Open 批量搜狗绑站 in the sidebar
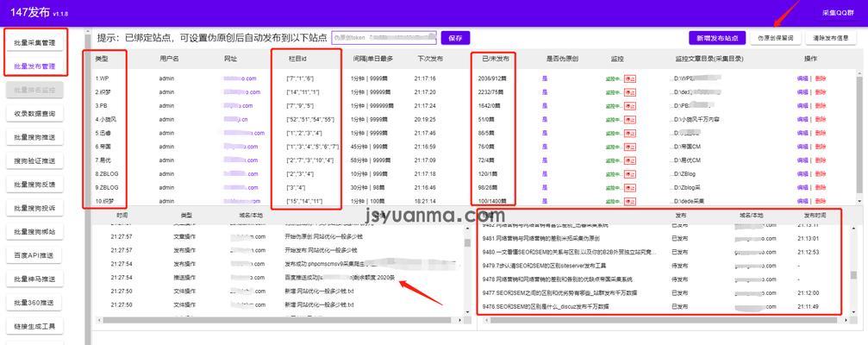 pos(34,232)
